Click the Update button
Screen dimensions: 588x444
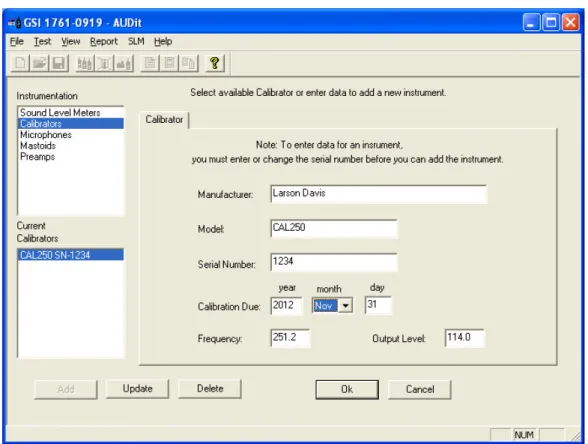point(137,389)
